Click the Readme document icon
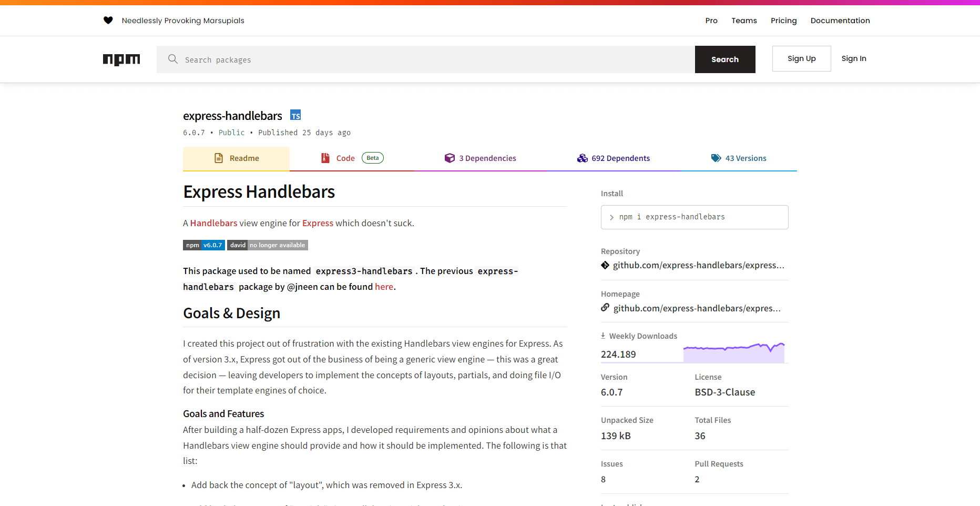Viewport: 980px width, 506px height. [x=219, y=158]
